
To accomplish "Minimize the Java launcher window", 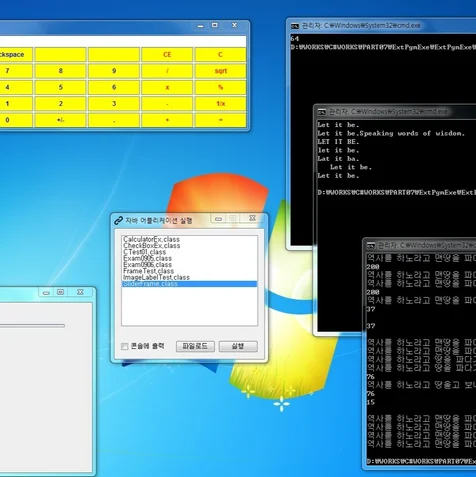I will [218, 219].
